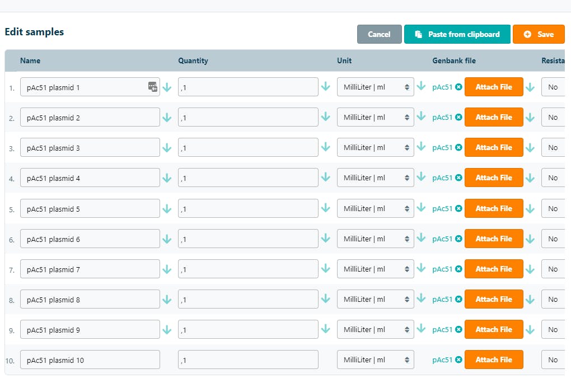Remove the pAc51 file from plasmid 10 row
The width and height of the screenshot is (571, 392).
458,360
